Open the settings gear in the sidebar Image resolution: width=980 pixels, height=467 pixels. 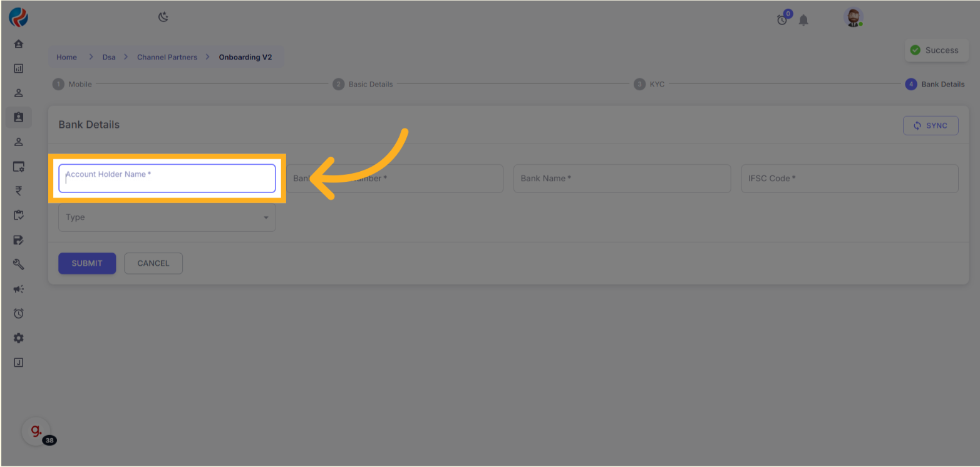(18, 338)
